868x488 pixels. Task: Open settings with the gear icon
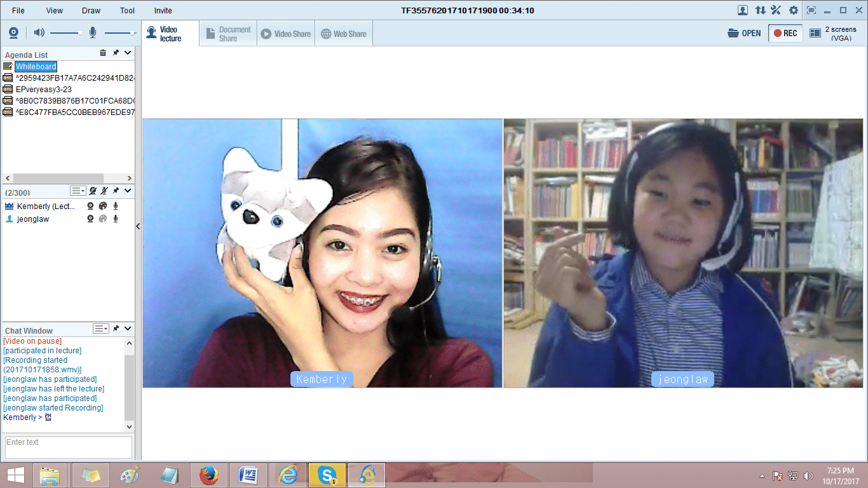[793, 10]
